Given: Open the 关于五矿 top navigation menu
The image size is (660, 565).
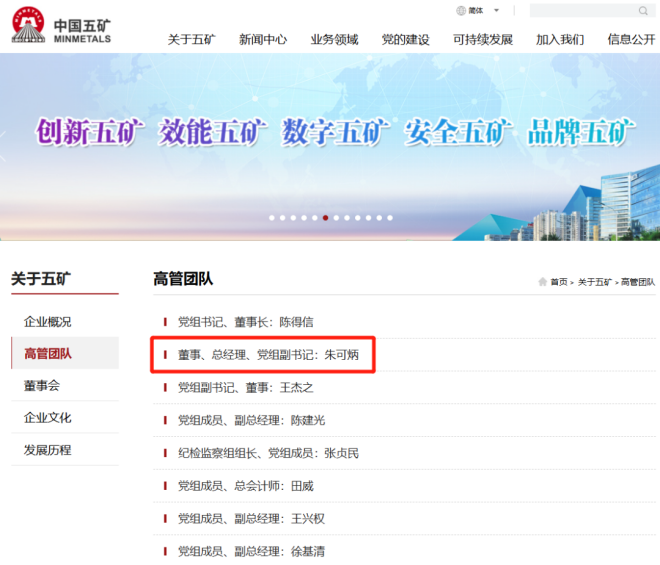Looking at the screenshot, I should point(191,40).
